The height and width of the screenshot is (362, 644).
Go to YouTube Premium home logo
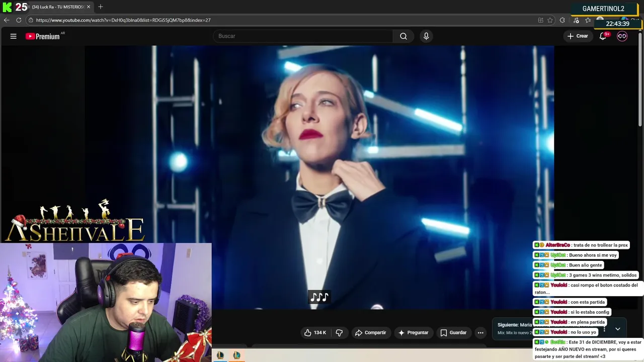coord(43,36)
